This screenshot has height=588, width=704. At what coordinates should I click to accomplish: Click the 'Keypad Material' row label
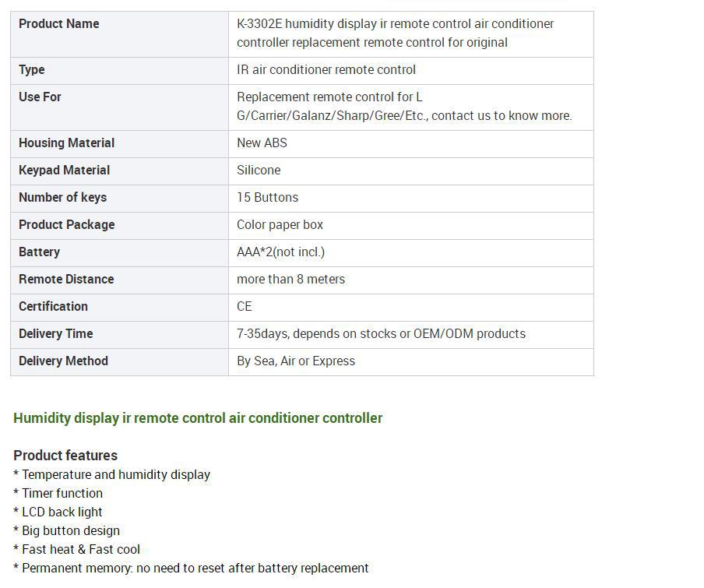point(64,170)
